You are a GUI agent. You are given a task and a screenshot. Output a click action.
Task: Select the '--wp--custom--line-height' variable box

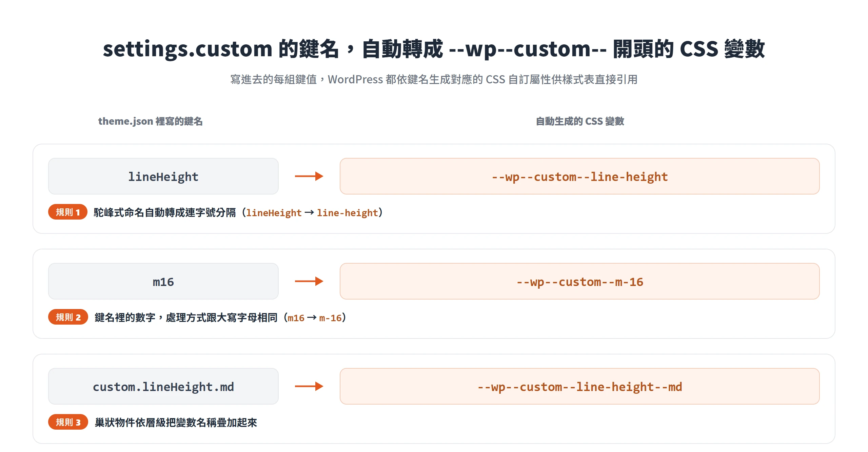tap(580, 176)
